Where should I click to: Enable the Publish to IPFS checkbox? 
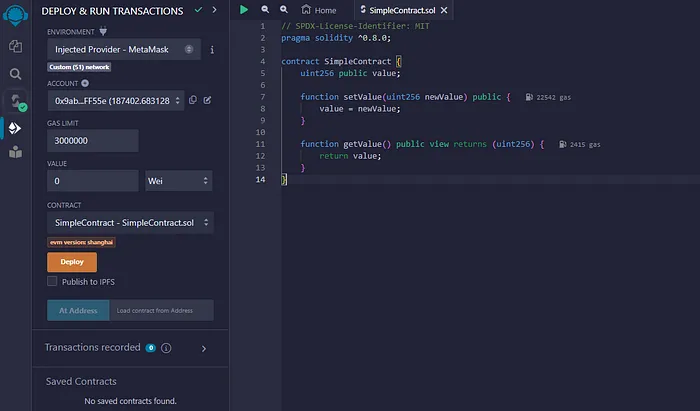click(x=53, y=282)
